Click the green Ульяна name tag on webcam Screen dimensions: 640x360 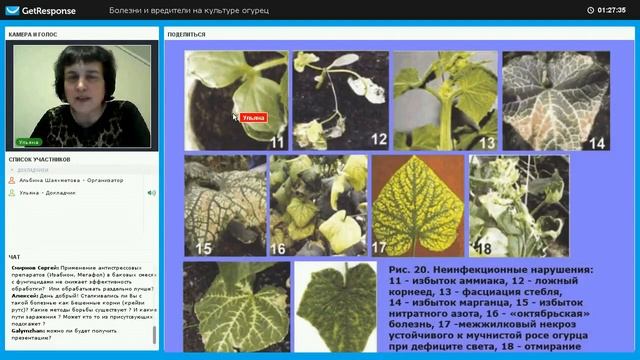(x=29, y=142)
